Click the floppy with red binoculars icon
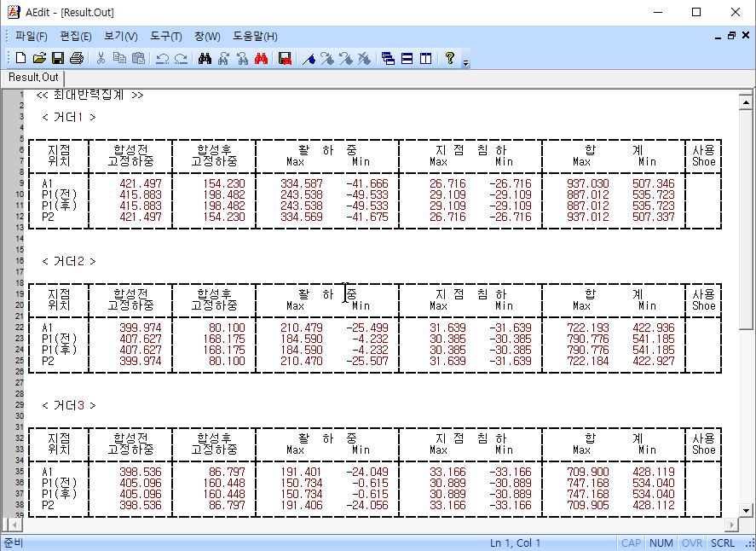The image size is (756, 551). pos(285,58)
